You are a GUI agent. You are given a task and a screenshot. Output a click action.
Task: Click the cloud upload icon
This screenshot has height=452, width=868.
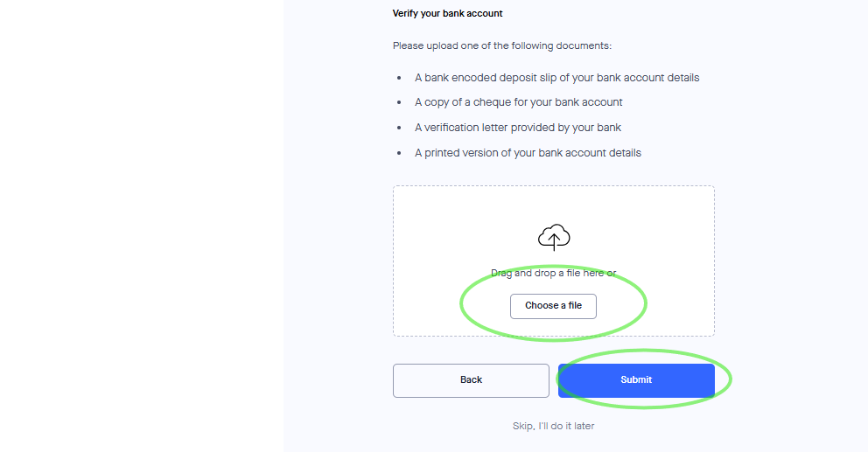(x=553, y=237)
